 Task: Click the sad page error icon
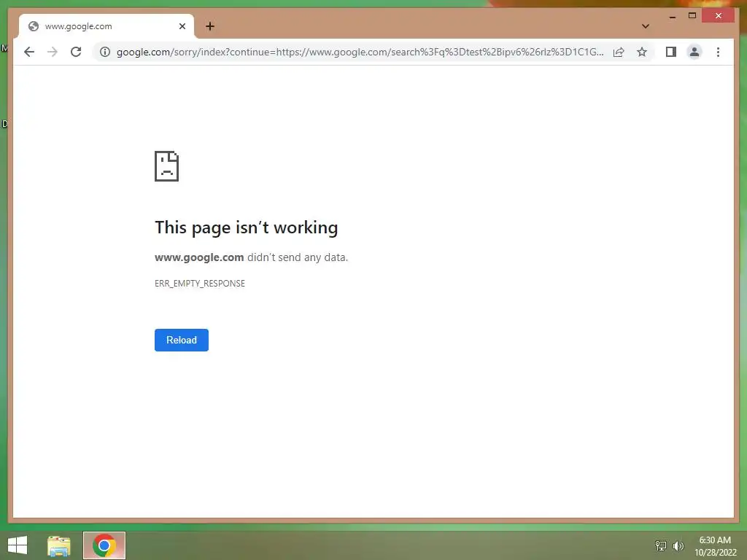[x=167, y=166]
